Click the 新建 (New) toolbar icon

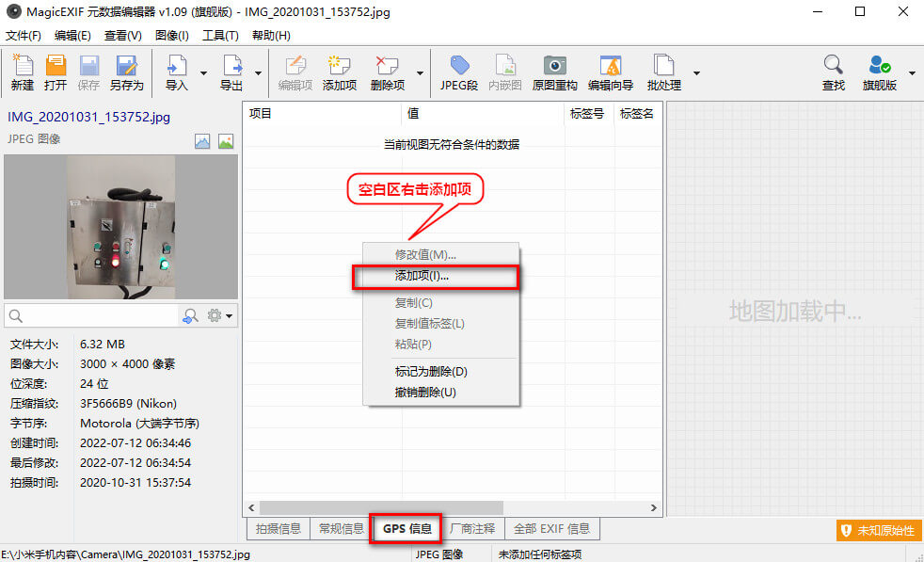click(23, 67)
